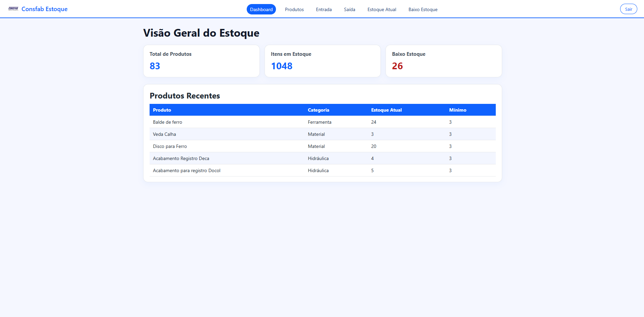The image size is (644, 317).
Task: Sort by the Produto column header
Action: click(x=162, y=110)
